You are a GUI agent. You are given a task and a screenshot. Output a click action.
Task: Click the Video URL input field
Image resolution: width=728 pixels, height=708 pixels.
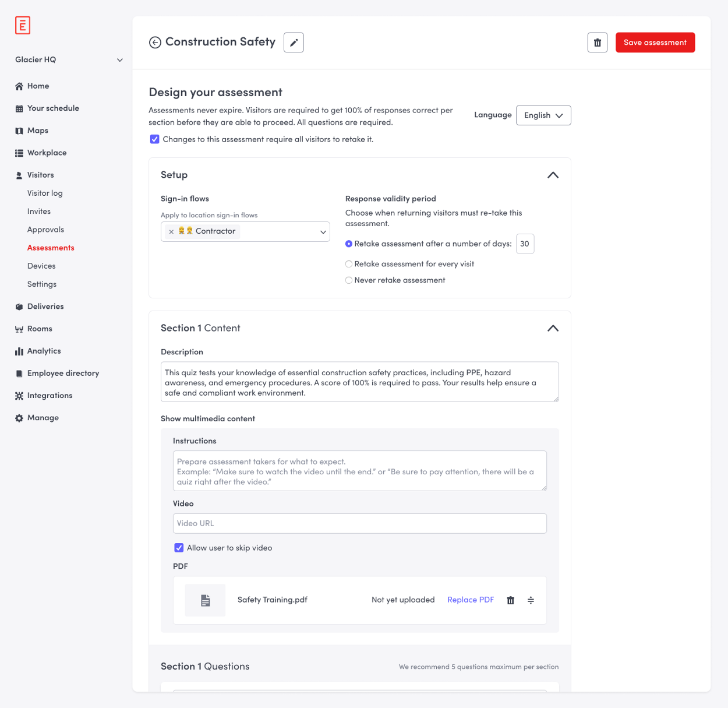[x=360, y=523]
